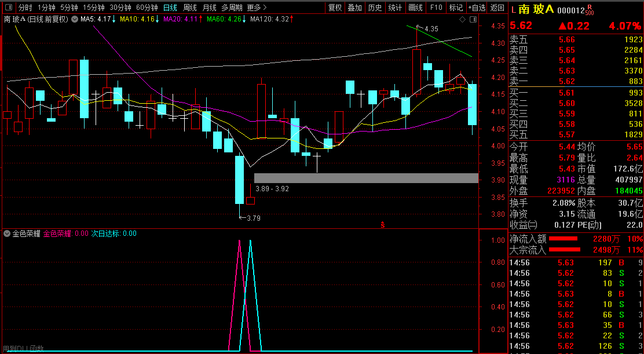
Task: Toggle the chart window icon beside diamond
Action: (472, 20)
